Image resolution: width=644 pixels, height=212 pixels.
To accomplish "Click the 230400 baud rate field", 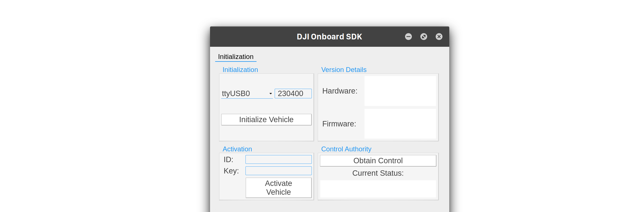I will click(293, 94).
